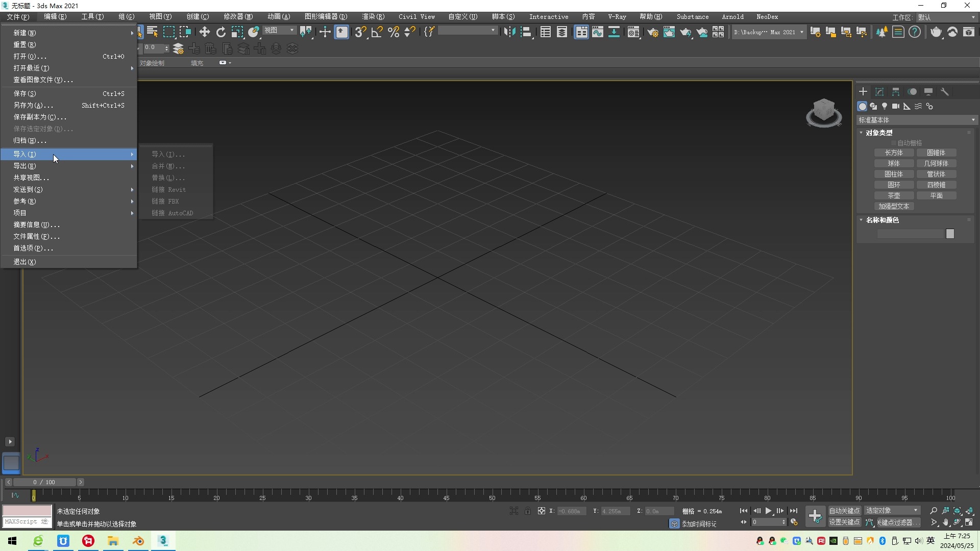Open the Material Editor

pos(633,32)
